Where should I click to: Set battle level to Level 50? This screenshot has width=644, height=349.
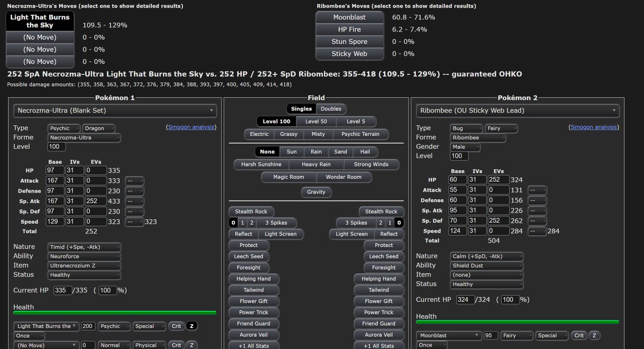[316, 121]
